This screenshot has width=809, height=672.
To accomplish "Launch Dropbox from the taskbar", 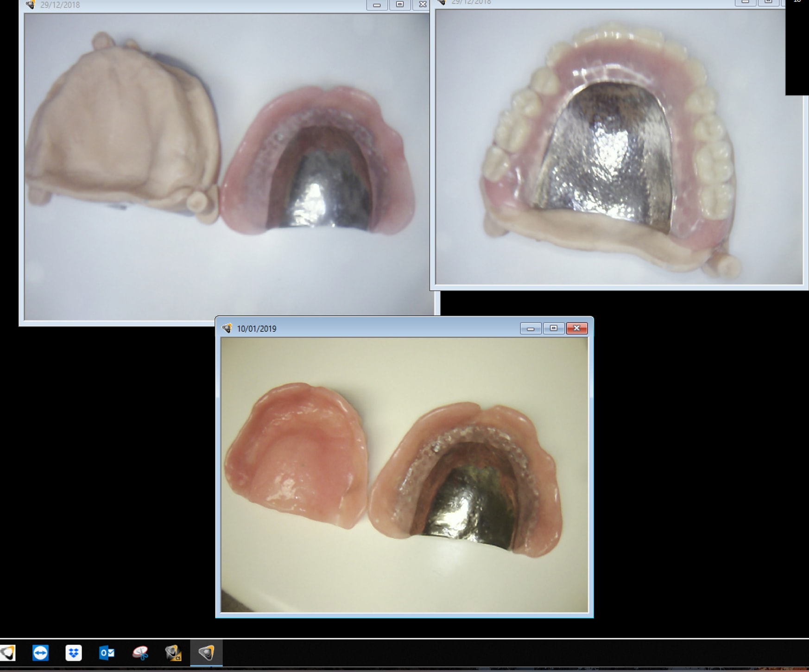I will tap(74, 653).
